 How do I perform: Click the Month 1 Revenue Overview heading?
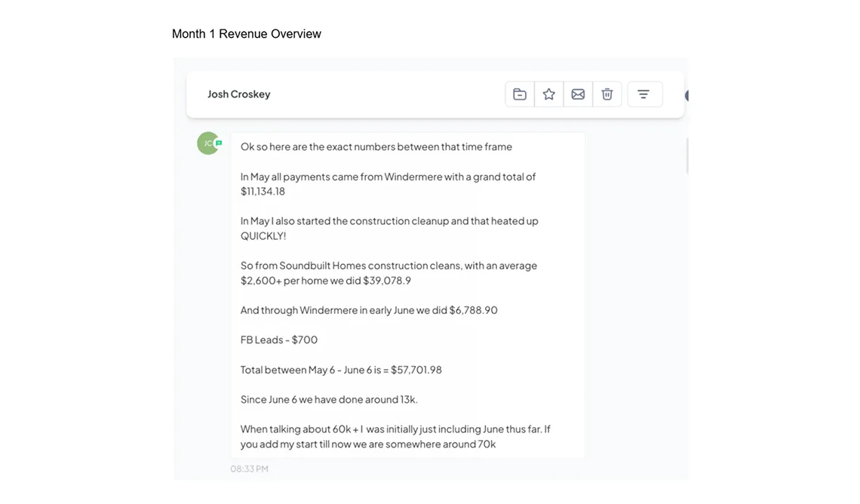click(247, 34)
